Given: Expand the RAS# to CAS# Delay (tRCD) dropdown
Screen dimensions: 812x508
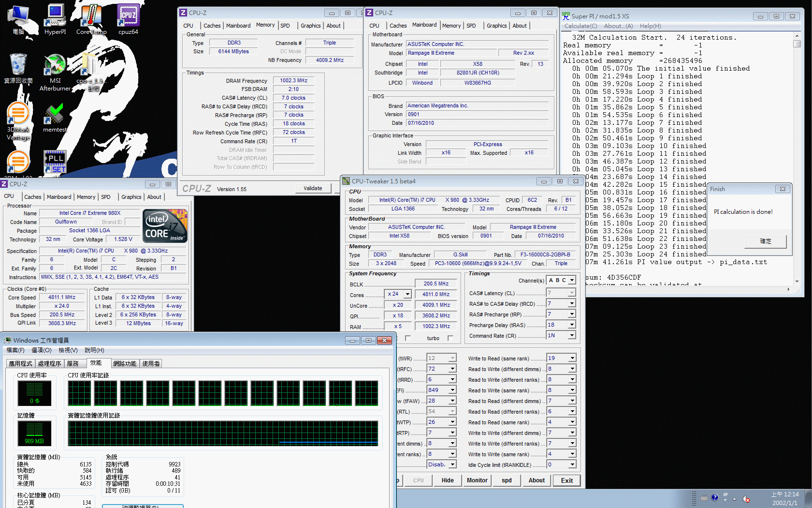Looking at the screenshot, I should point(572,303).
